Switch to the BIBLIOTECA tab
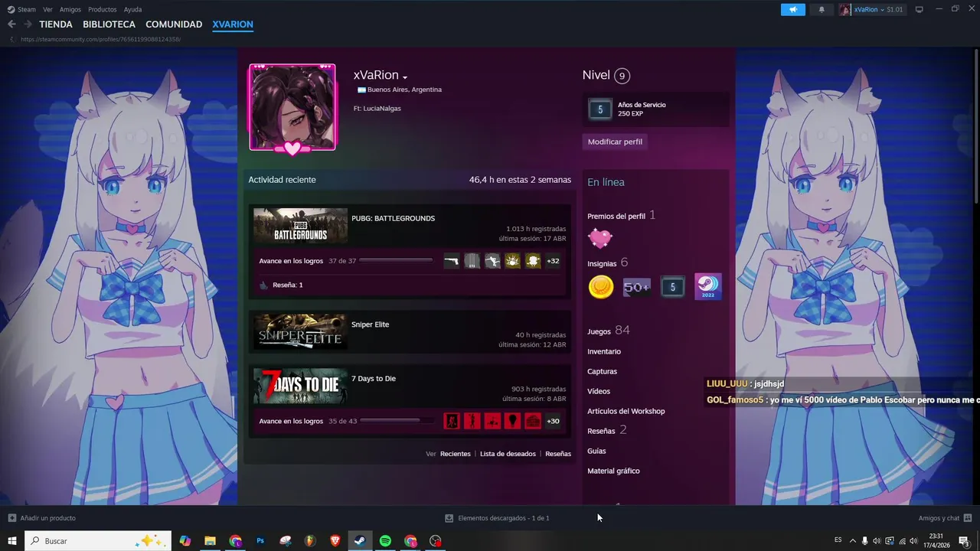Viewport: 980px width, 551px height. pyautogui.click(x=109, y=24)
